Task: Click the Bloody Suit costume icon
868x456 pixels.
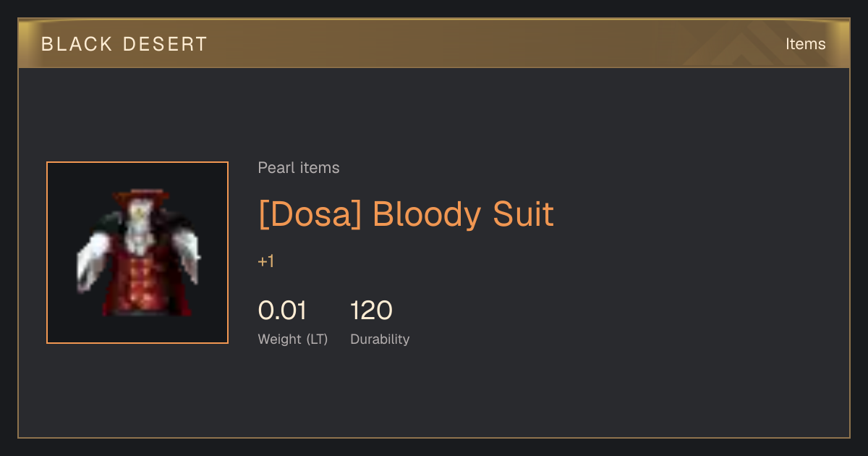Action: point(137,253)
